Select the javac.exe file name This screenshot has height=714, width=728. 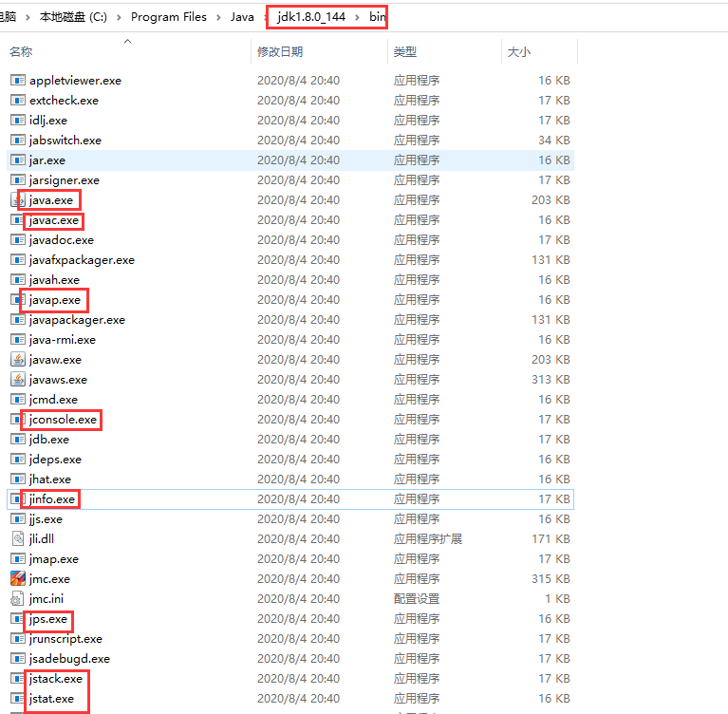54,220
